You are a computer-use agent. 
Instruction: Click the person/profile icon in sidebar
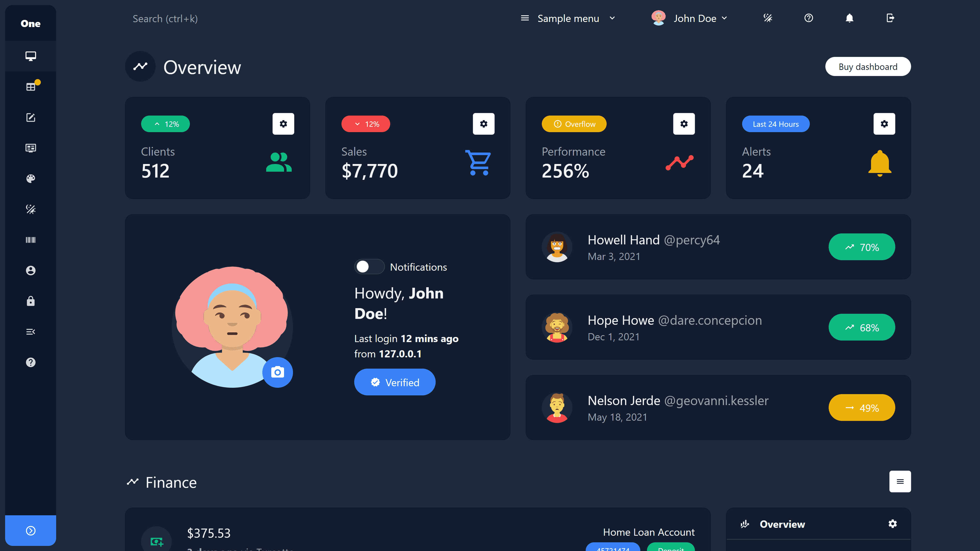click(30, 270)
